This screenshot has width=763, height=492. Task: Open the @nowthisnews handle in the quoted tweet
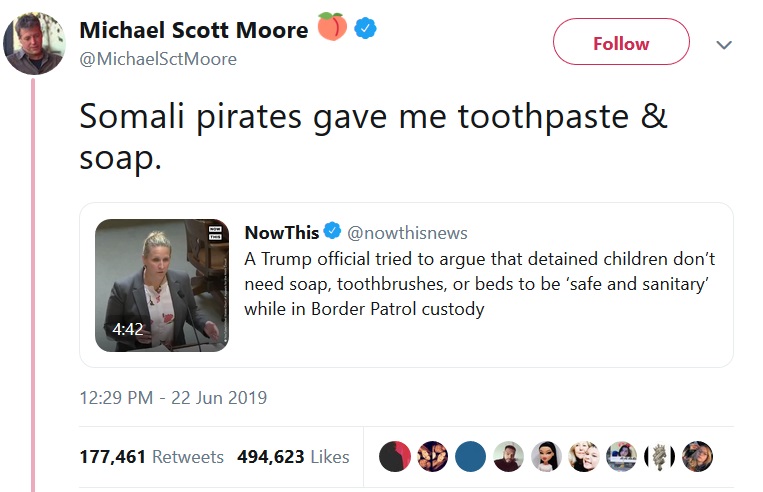407,233
